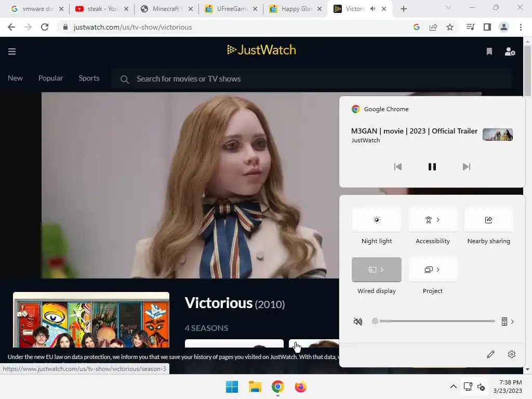Toggle Nearby sharing
532x399 pixels.
click(x=488, y=220)
